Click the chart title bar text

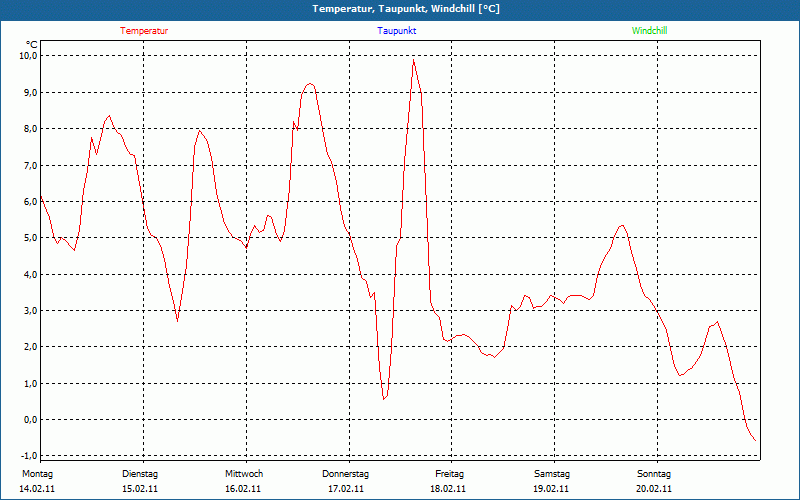[x=400, y=9]
